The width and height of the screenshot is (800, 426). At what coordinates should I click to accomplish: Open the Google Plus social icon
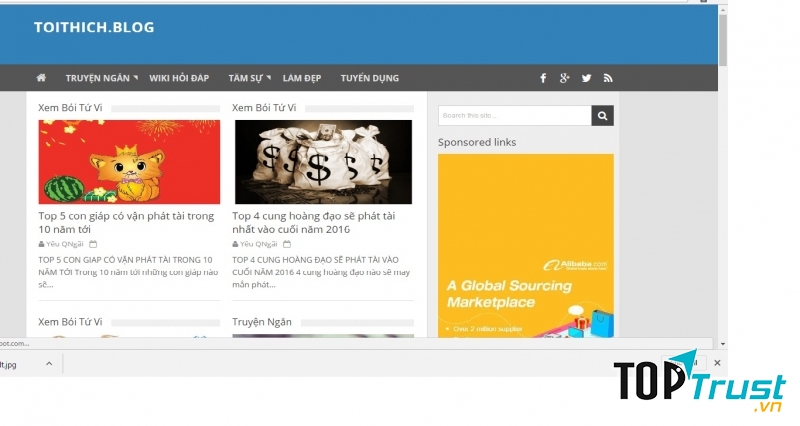click(565, 78)
